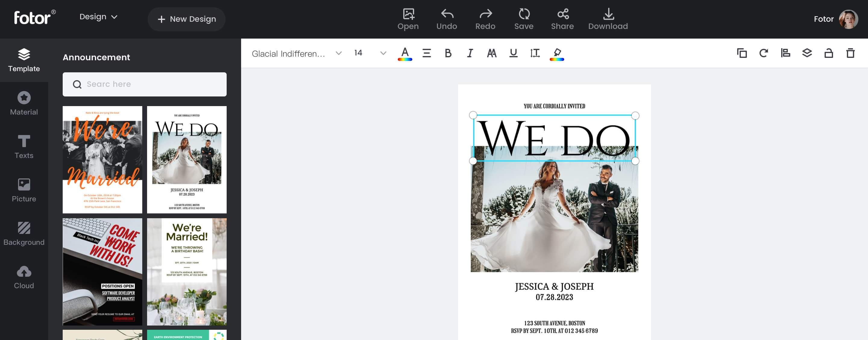This screenshot has width=868, height=340.
Task: Expand the Glacial Indifference font dropdown
Action: (339, 53)
